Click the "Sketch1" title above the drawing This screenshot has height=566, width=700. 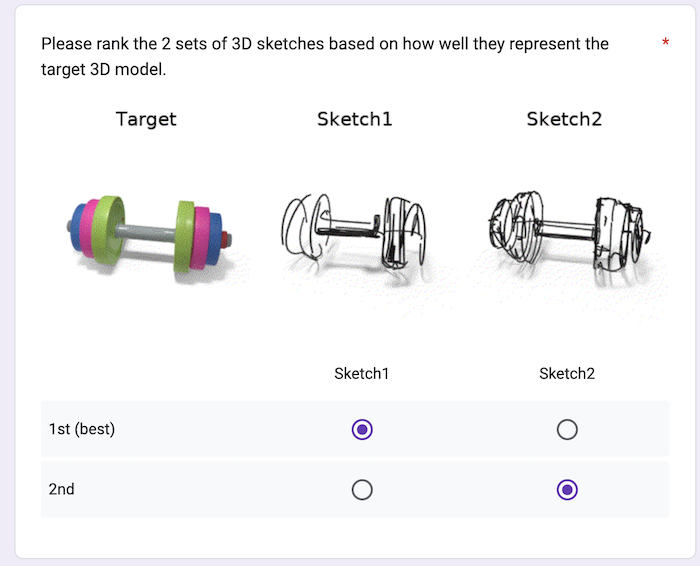click(x=355, y=119)
